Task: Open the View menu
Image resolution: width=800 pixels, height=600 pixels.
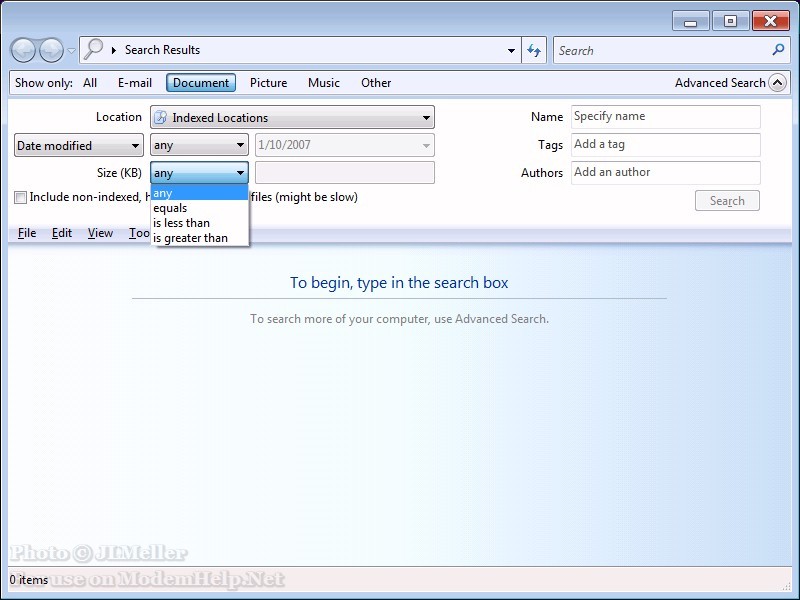Action: 100,233
